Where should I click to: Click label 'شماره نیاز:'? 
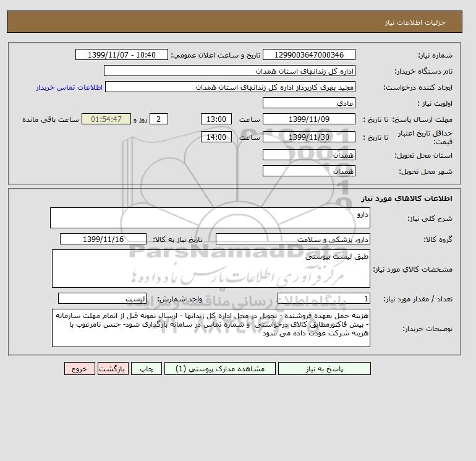(435, 55)
